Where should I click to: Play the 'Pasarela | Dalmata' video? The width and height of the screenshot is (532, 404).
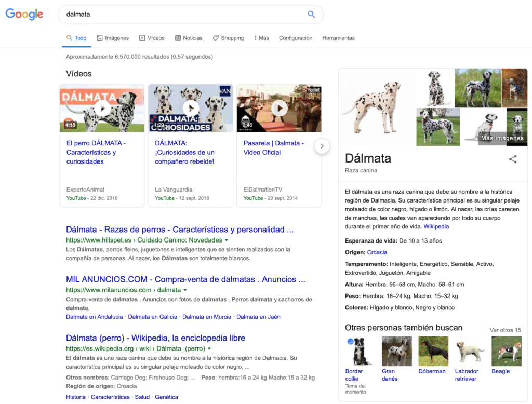pos(279,109)
